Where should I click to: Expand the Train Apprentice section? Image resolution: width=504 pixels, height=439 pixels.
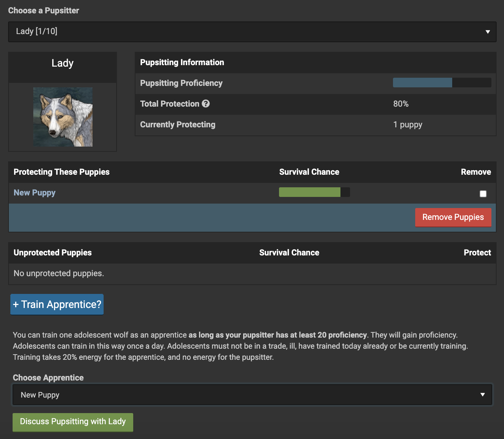coord(57,304)
